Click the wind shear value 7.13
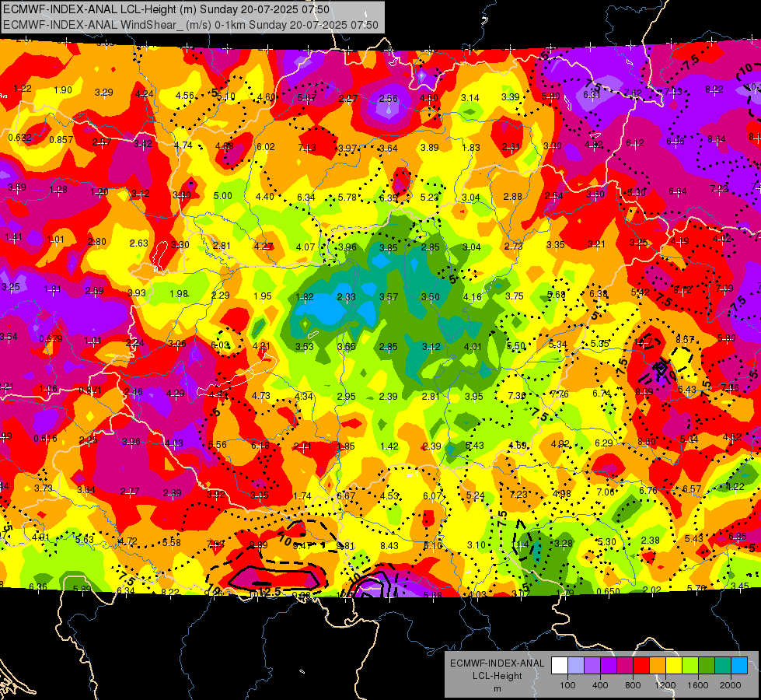 click(307, 148)
